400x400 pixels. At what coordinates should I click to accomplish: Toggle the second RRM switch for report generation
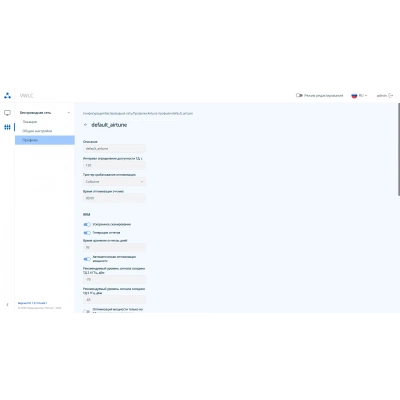[x=87, y=233]
